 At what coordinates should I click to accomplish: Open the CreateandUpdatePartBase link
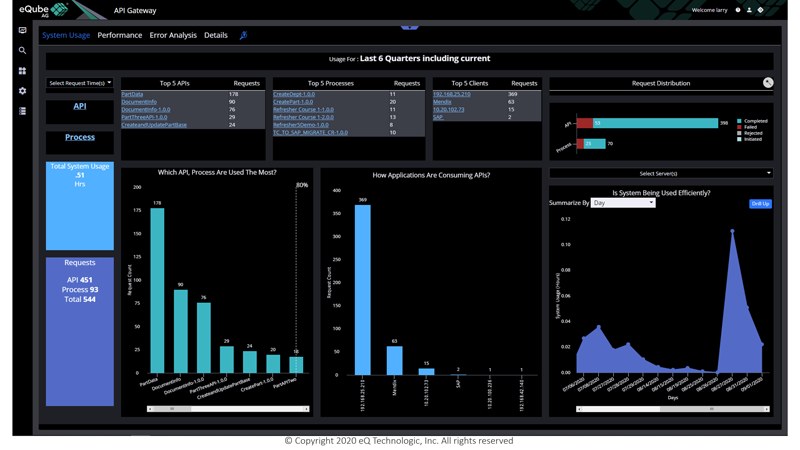point(154,124)
